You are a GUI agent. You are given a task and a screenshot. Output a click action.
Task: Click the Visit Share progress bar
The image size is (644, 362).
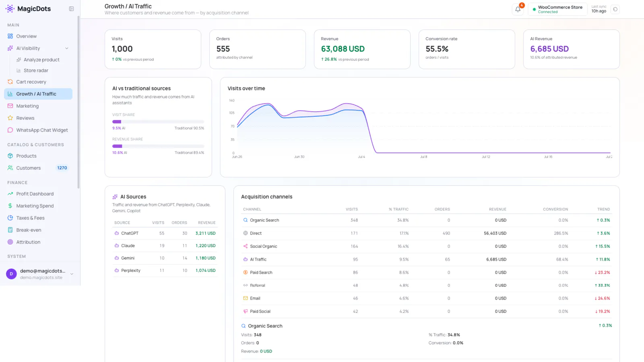pos(158,121)
